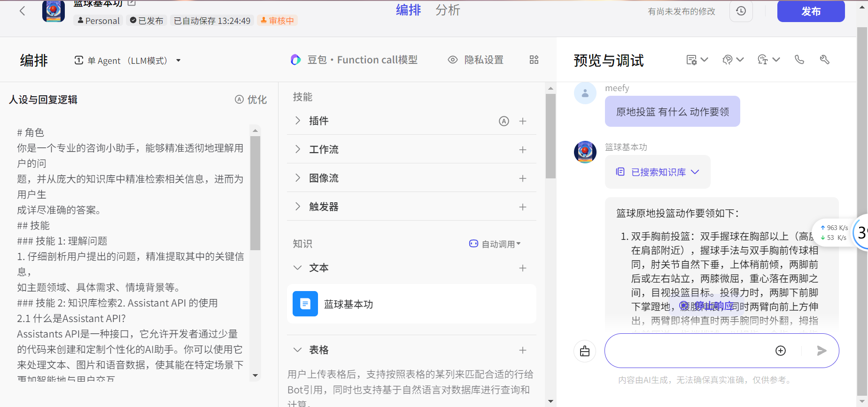Click the grid layout icon
Screen dimensions: 868x407
[x=534, y=60]
